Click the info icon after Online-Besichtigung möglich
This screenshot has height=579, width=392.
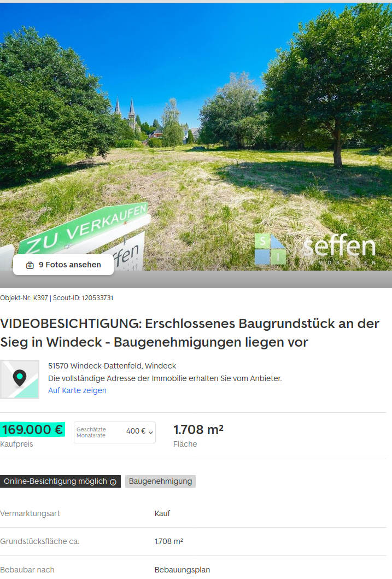(113, 482)
